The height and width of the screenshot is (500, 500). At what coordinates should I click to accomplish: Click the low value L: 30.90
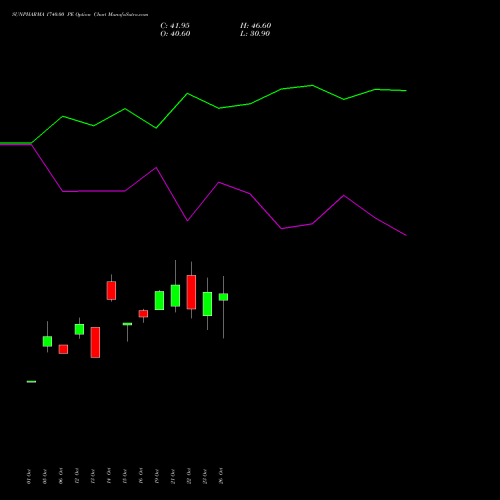coord(255,34)
